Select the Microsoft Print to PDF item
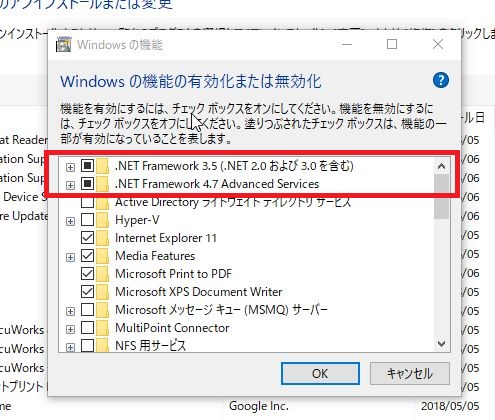Screen dimensions: 495x420 [x=173, y=274]
